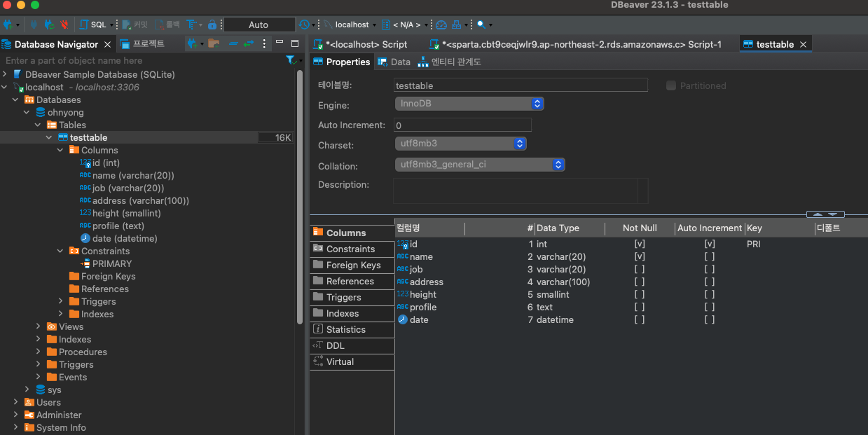Viewport: 868px width, 435px height.
Task: Open the localhost active connection dropdown
Action: click(350, 25)
